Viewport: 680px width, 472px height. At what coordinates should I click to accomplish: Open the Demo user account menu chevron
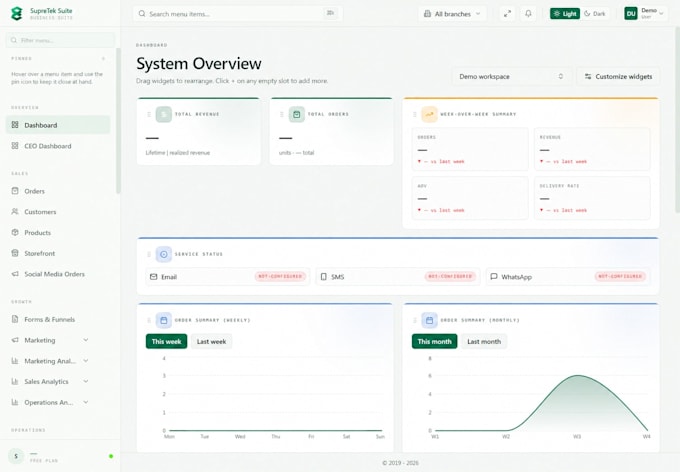click(x=661, y=14)
